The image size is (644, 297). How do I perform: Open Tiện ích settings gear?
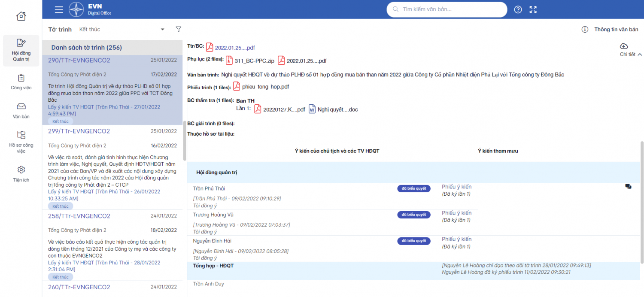pyautogui.click(x=21, y=174)
